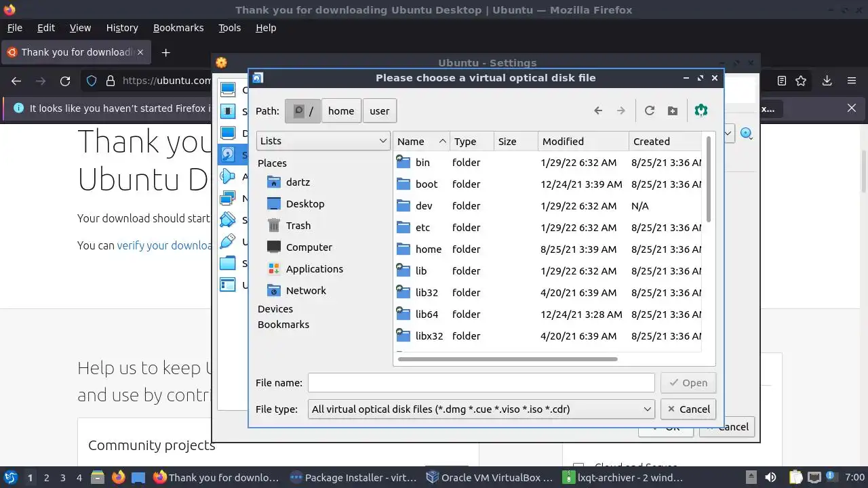This screenshot has height=488, width=868.
Task: Select the home folder icon
Action: (403, 249)
